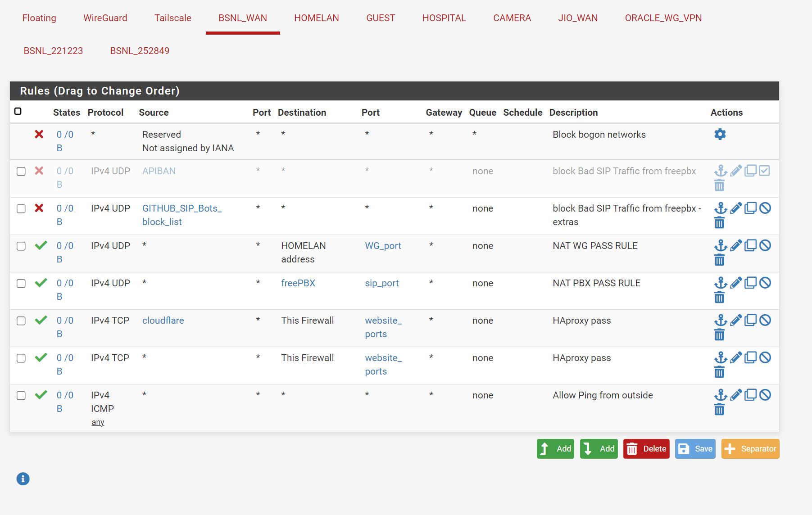Disable the NAT PBX PASS RULE with ban icon
812x515 pixels.
click(766, 283)
